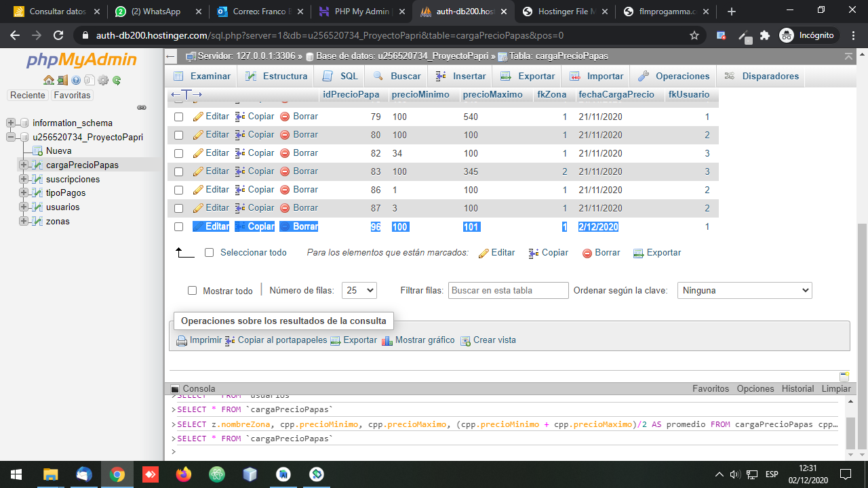Switch to the Estructura tab
Image resolution: width=868 pixels, height=488 pixels.
(x=276, y=77)
